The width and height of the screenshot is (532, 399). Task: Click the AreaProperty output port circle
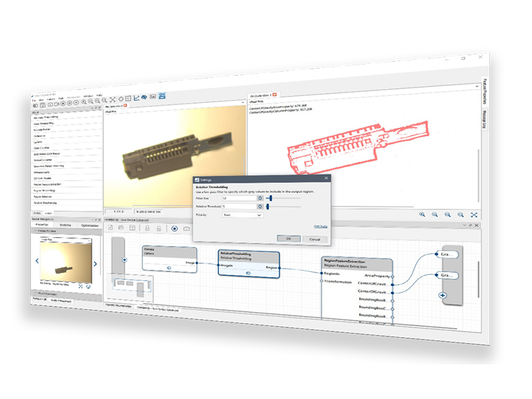click(x=392, y=276)
